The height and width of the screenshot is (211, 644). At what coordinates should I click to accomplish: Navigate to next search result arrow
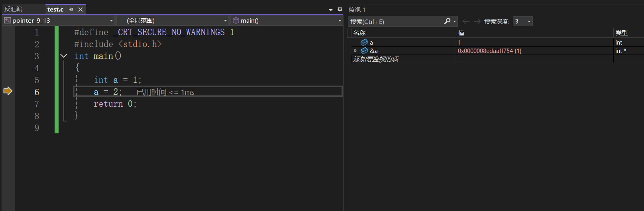tap(477, 21)
